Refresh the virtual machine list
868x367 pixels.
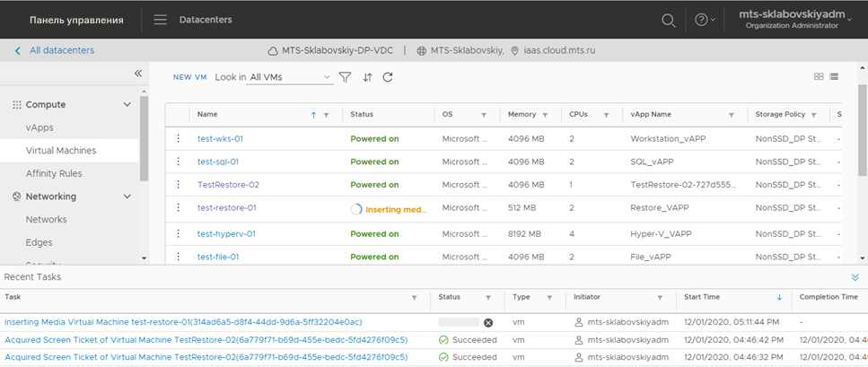[x=388, y=77]
